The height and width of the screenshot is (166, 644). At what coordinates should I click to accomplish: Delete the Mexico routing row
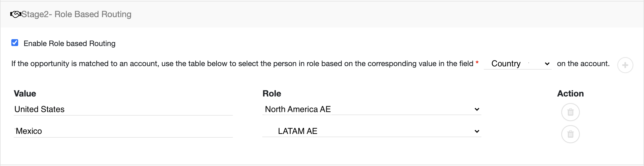(570, 134)
